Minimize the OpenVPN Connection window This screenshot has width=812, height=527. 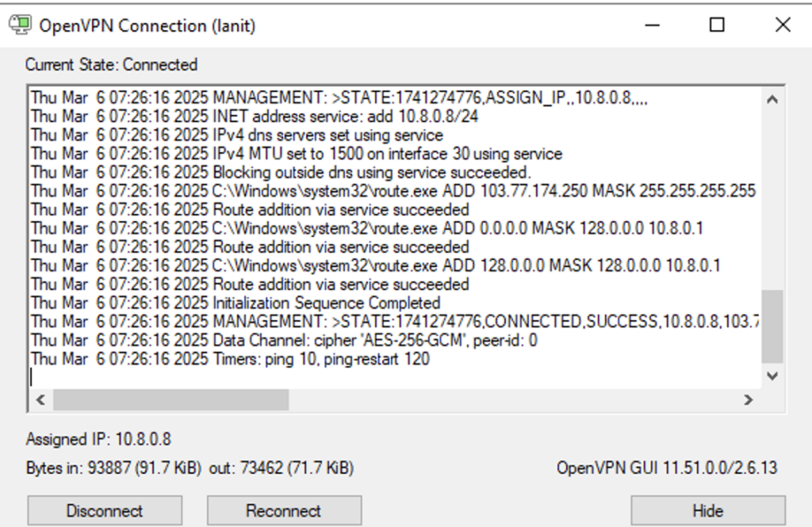click(x=653, y=25)
